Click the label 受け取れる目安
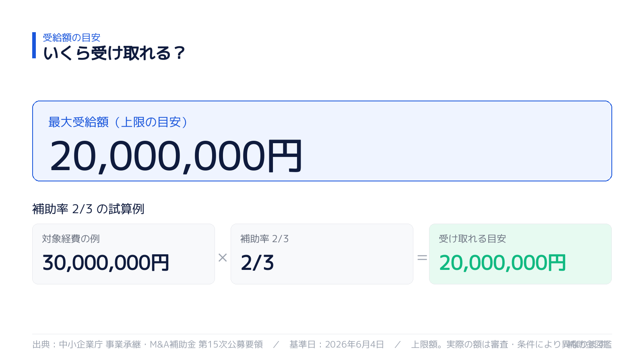The image size is (644, 362). 473,239
